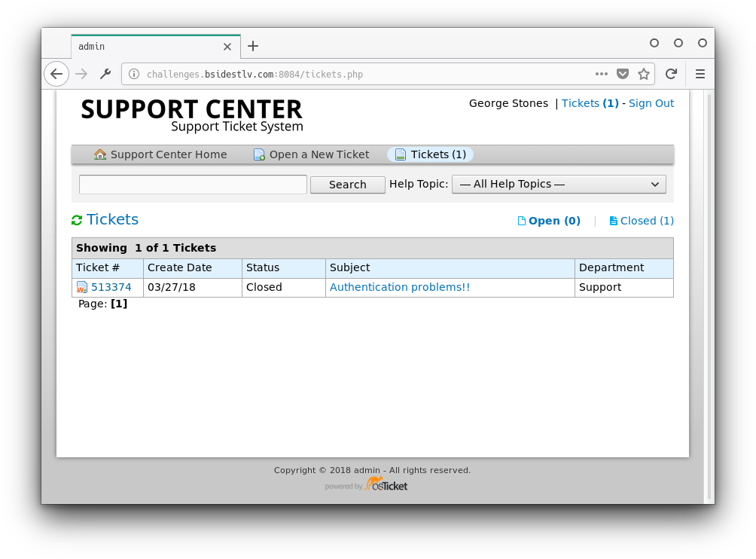This screenshot has width=756, height=559.
Task: Open the page actions three-dot menu
Action: [602, 74]
